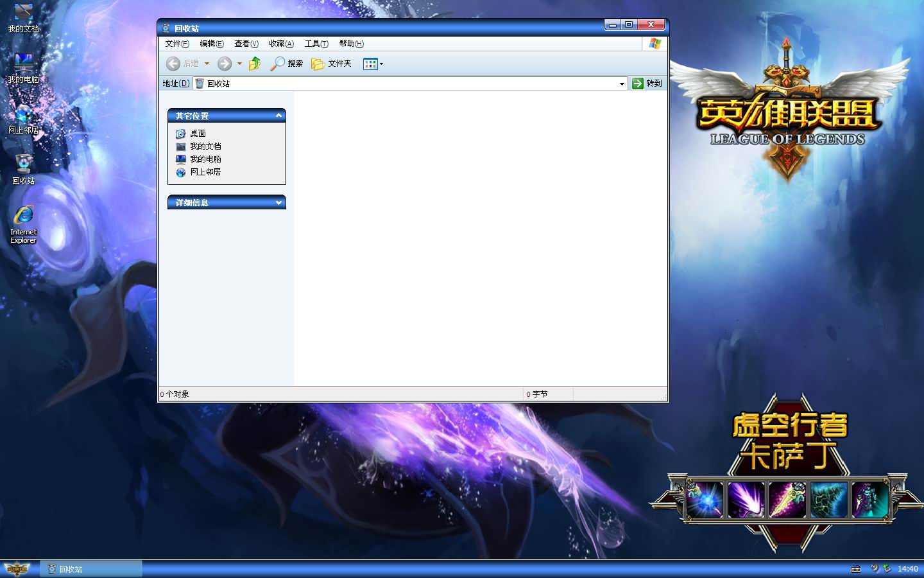Image resolution: width=924 pixels, height=578 pixels.
Task: Click the Windows flag logo in the menu bar
Action: (x=654, y=44)
